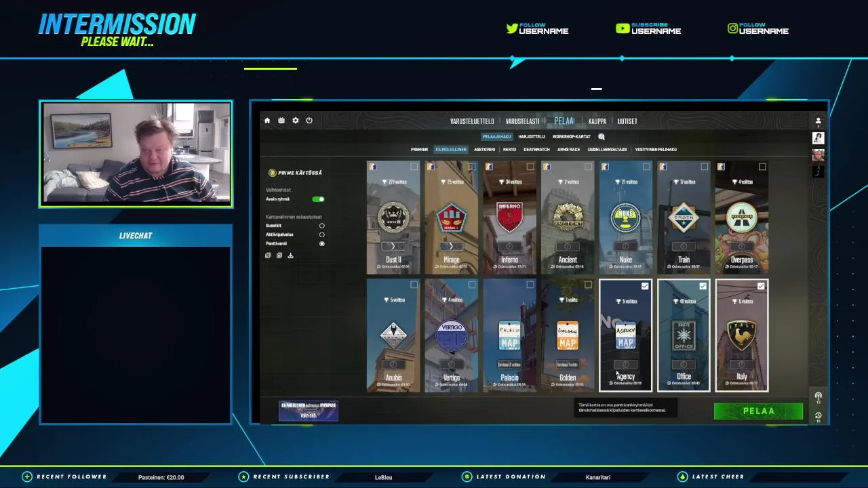Click the Twitter follow icon in overlay

(512, 28)
